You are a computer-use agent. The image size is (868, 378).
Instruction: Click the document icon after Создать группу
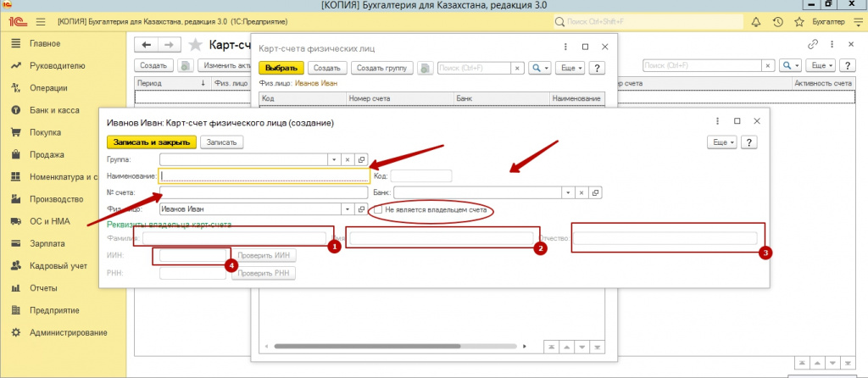426,68
